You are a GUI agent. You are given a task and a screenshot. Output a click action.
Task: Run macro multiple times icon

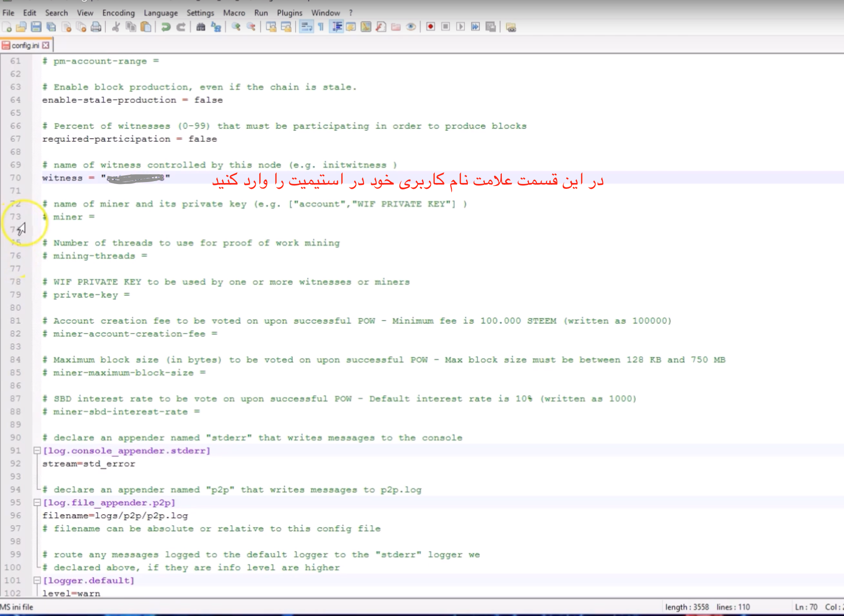476,27
